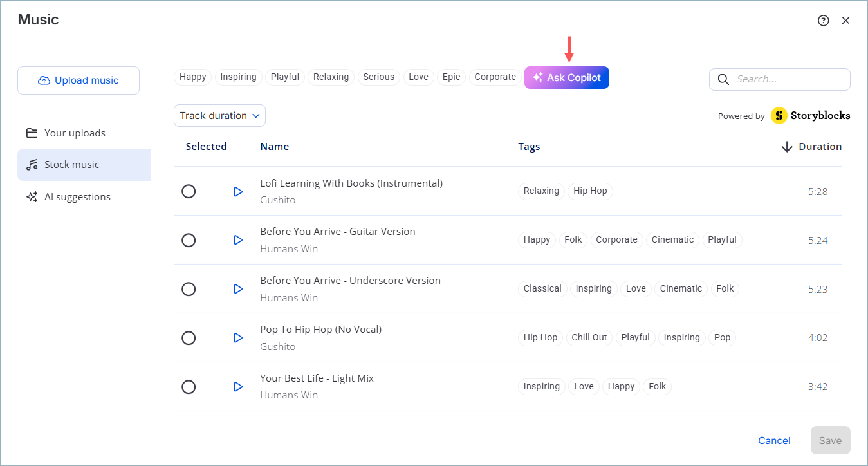Click the Storyblocks logo

811,116
